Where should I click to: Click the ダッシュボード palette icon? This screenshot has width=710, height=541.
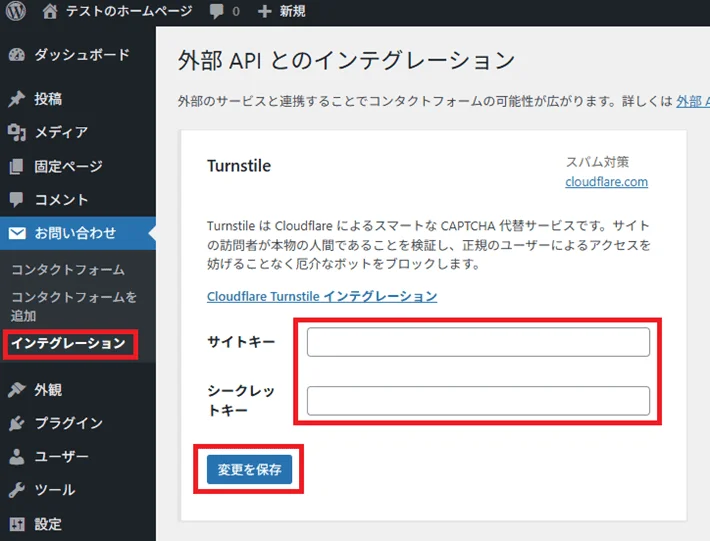16,55
